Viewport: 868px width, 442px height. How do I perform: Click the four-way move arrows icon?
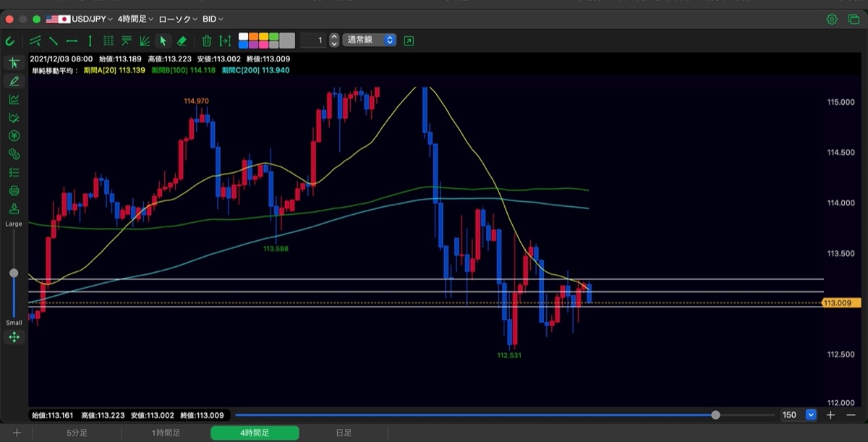[14, 337]
